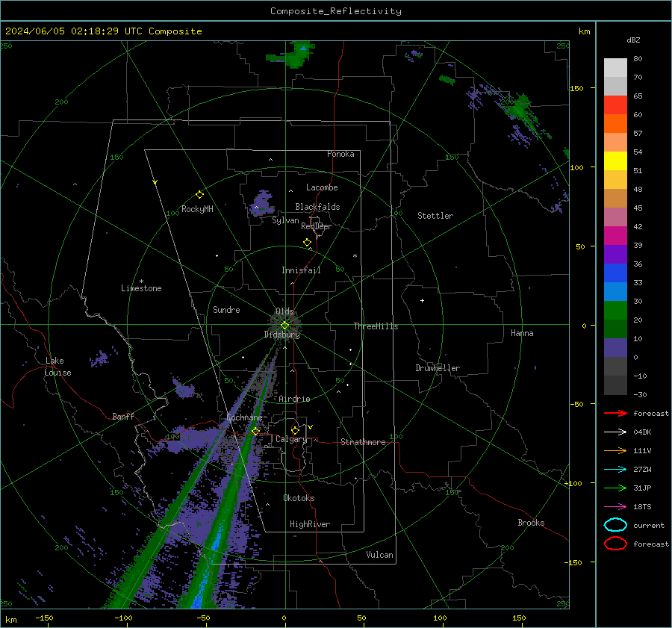
Task: Click the Lacombe city label
Action: tap(322, 187)
